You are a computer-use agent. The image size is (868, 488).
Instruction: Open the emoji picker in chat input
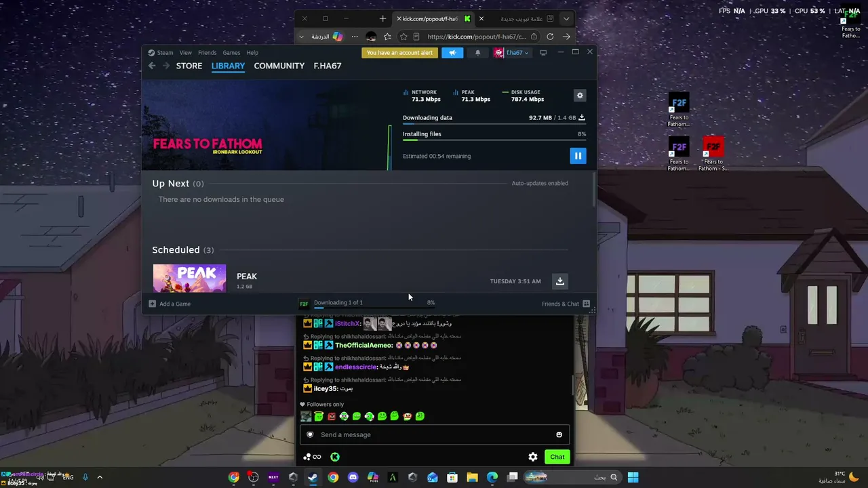tap(559, 434)
